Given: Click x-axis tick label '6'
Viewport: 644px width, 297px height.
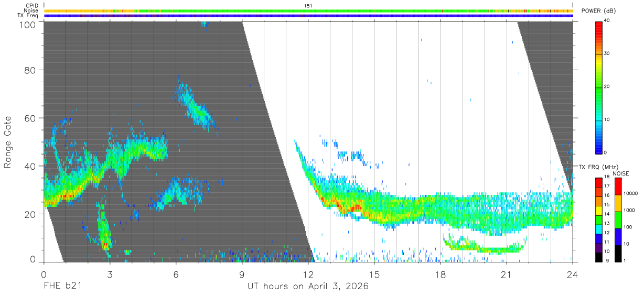Looking at the screenshot, I should pos(176,274).
